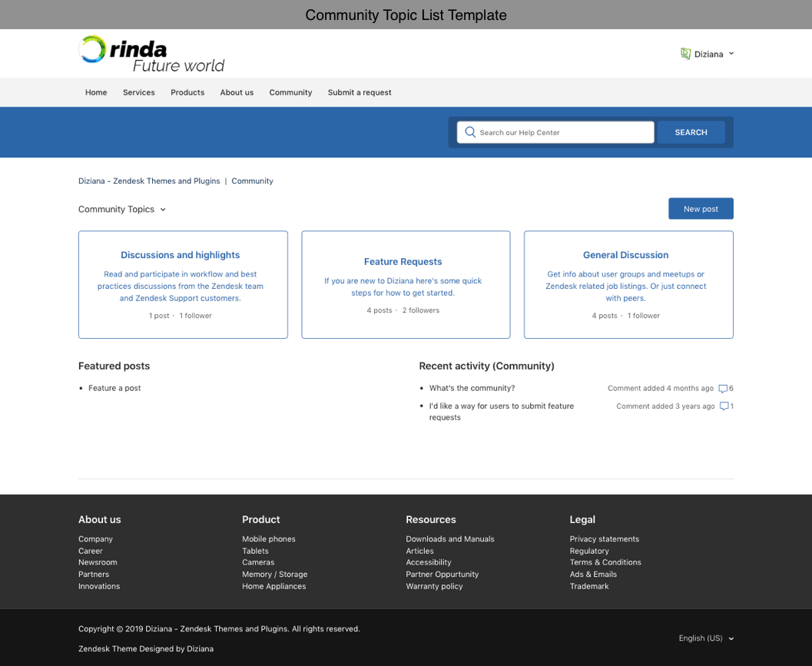Go to the Services menu item
The width and height of the screenshot is (812, 666).
pyautogui.click(x=138, y=92)
